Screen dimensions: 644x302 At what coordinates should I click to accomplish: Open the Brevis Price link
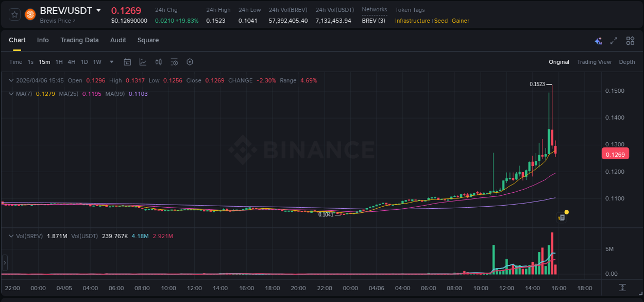58,21
